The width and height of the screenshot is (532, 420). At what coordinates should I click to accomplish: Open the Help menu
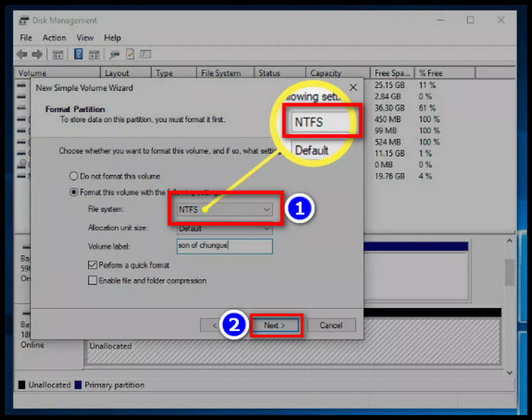click(112, 38)
